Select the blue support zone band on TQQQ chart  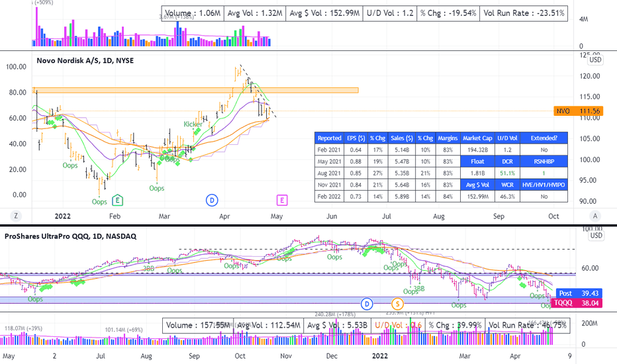tap(275, 300)
